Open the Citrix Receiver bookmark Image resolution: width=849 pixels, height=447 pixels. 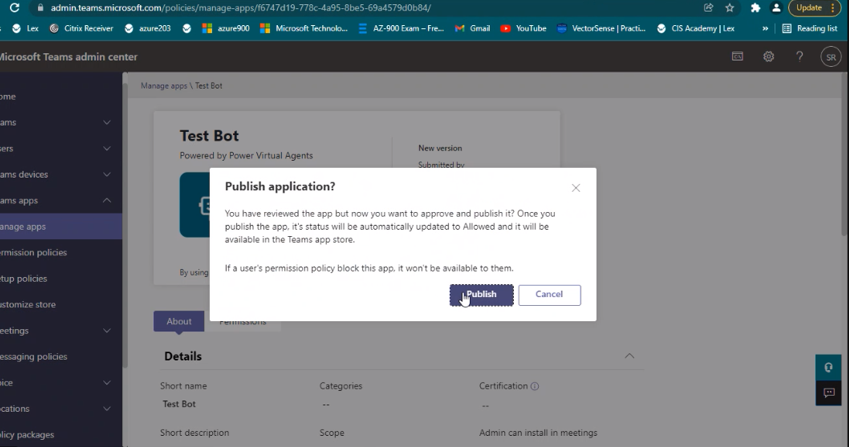point(81,28)
